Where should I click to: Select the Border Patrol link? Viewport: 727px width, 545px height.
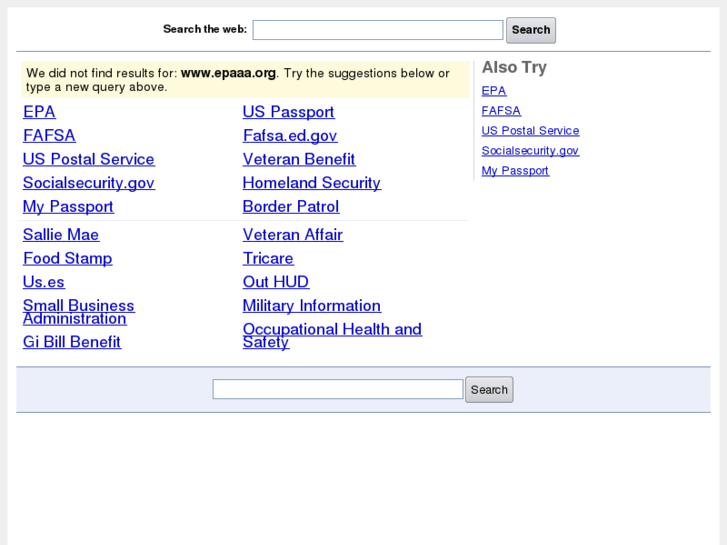point(290,207)
